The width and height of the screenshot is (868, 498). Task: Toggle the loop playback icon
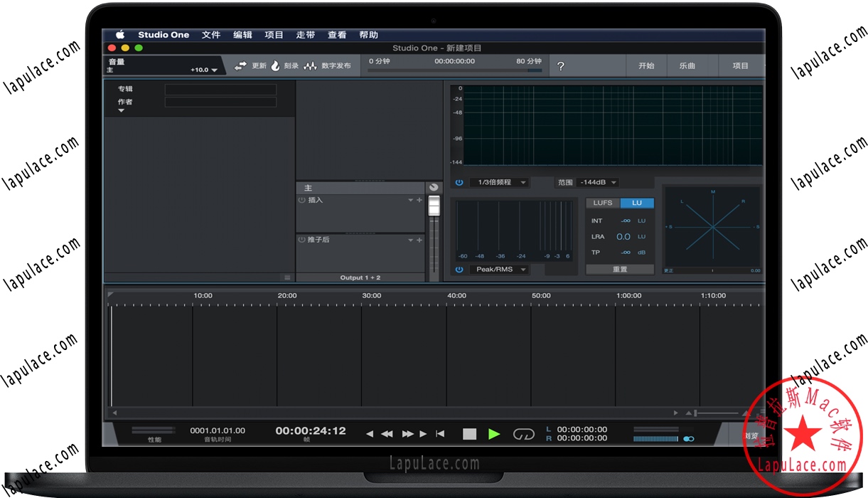point(523,434)
